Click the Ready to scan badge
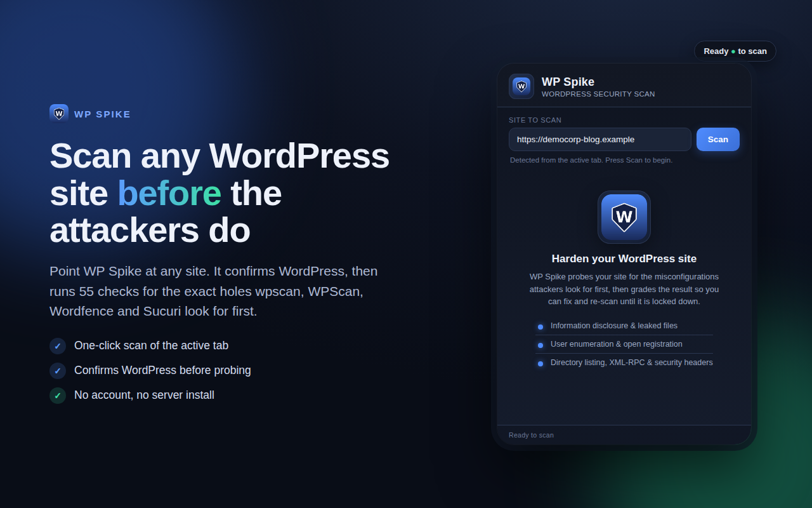This screenshot has height=508, width=812. coord(735,51)
